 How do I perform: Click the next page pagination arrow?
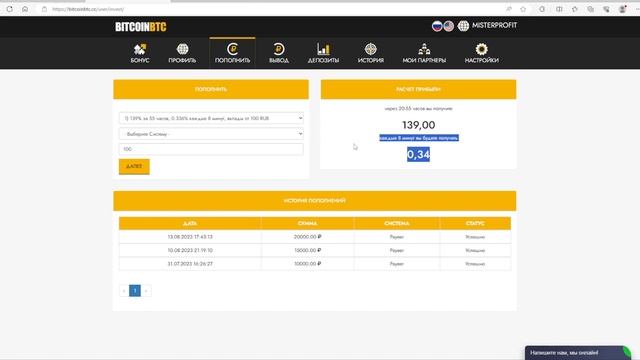point(146,291)
